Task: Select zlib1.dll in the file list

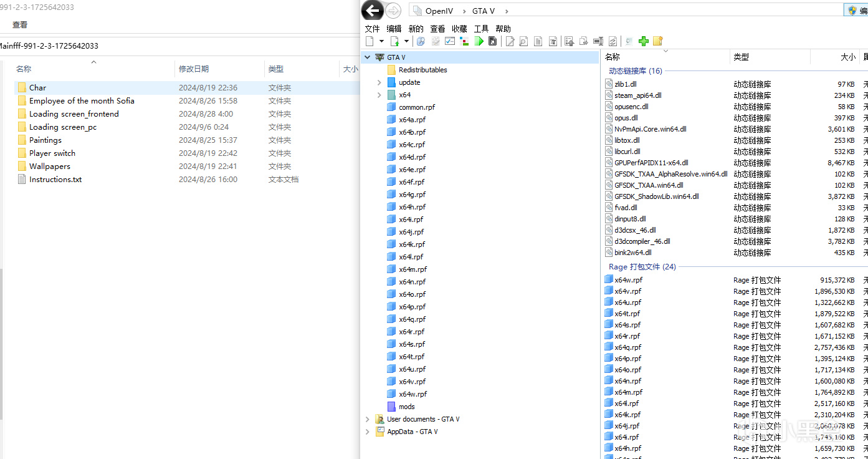Action: [625, 84]
